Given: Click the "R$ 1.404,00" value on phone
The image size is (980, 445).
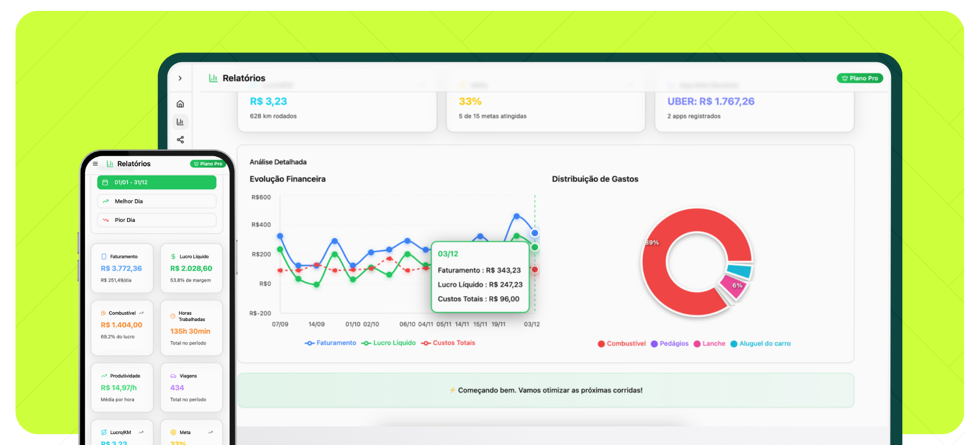Looking at the screenshot, I should pyautogui.click(x=121, y=325).
